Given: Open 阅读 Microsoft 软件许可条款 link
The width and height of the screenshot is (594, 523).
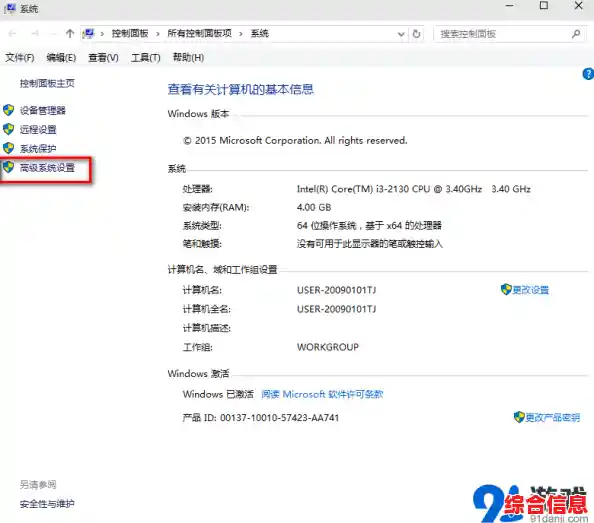Looking at the screenshot, I should (x=322, y=395).
